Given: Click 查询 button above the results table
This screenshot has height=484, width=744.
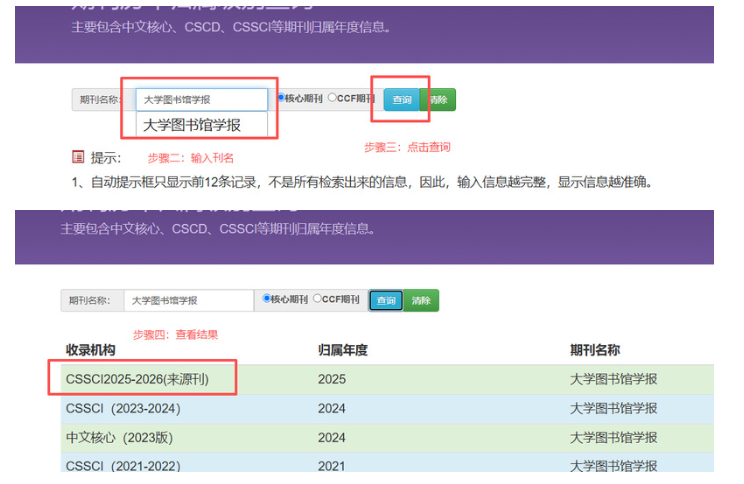Looking at the screenshot, I should (x=386, y=300).
